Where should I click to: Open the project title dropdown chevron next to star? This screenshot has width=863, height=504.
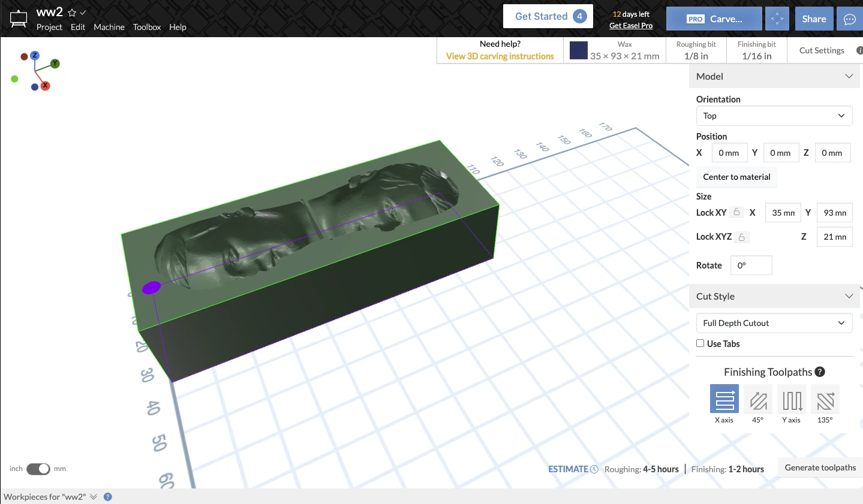click(83, 13)
